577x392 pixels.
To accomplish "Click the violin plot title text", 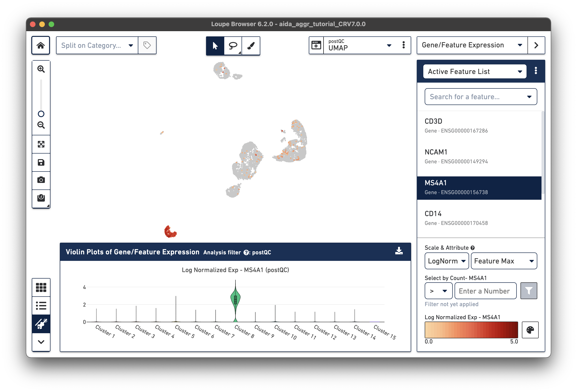I will [235, 270].
